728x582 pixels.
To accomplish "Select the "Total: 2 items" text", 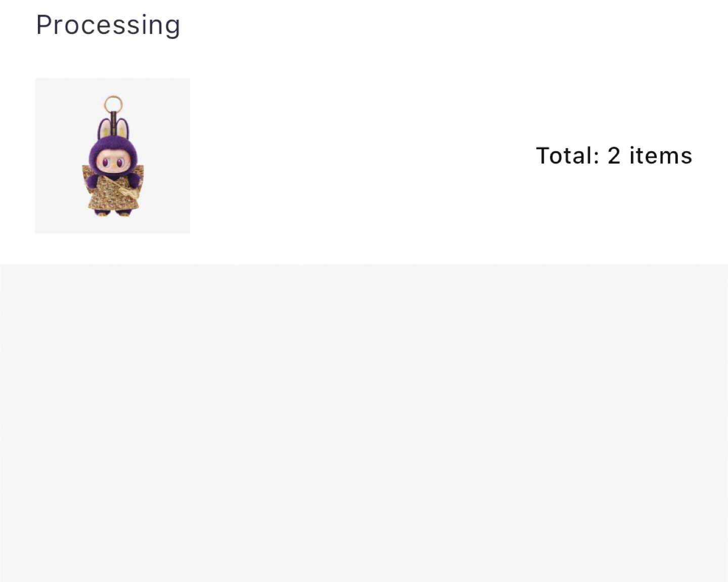I will [614, 156].
